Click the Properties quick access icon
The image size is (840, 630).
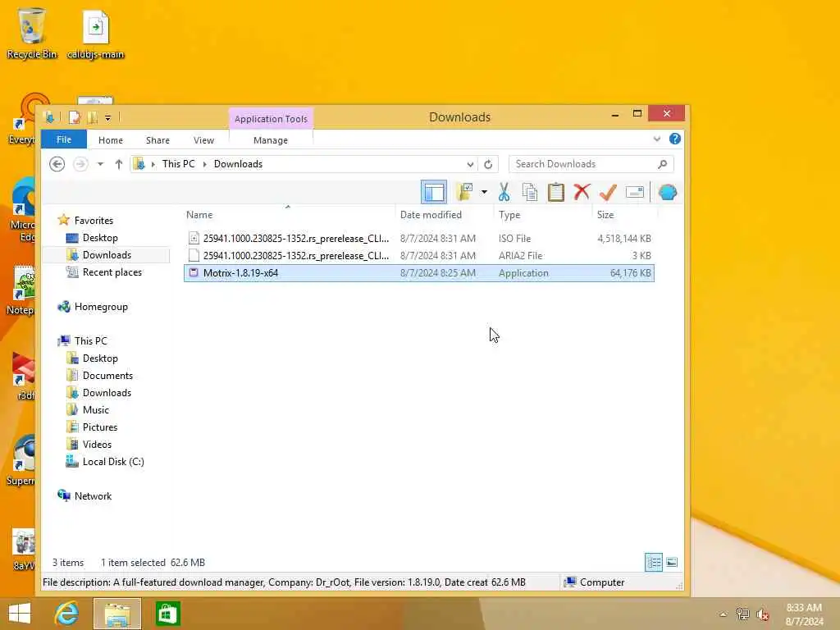pyautogui.click(x=75, y=117)
